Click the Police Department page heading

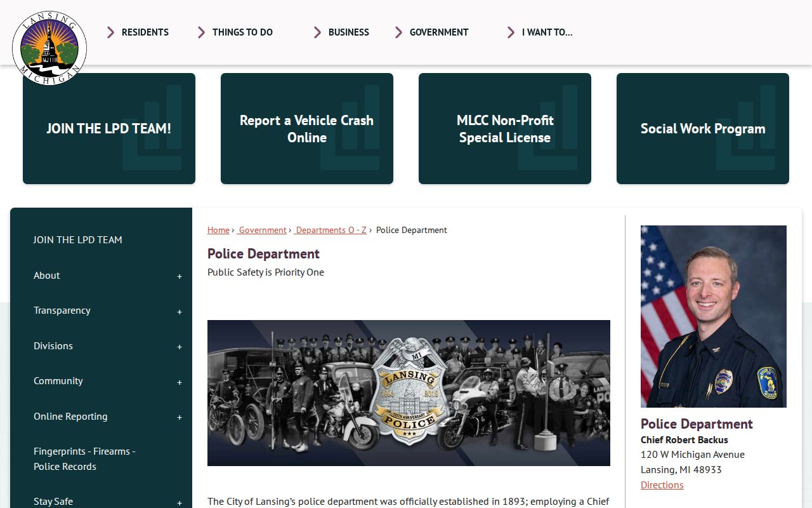(263, 254)
